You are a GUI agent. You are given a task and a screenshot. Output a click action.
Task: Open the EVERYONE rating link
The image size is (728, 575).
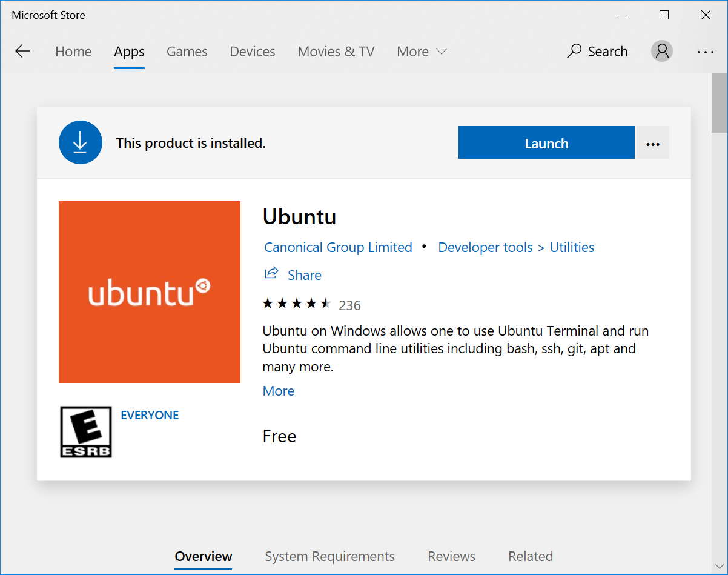(x=150, y=415)
